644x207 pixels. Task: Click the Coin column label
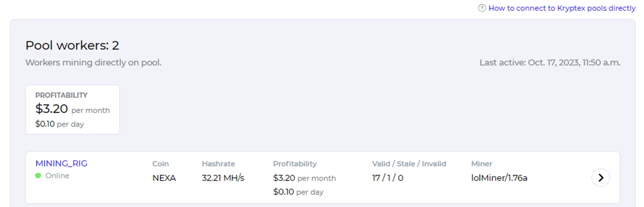[160, 164]
